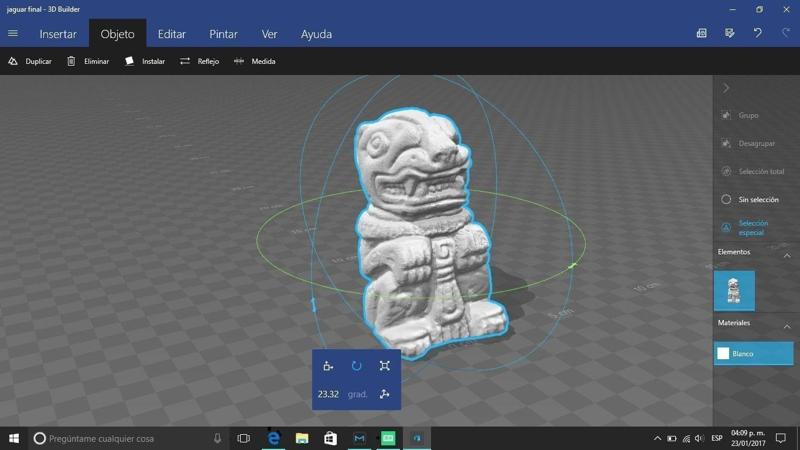The width and height of the screenshot is (800, 450).
Task: Select the rotate mode icon
Action: click(357, 366)
